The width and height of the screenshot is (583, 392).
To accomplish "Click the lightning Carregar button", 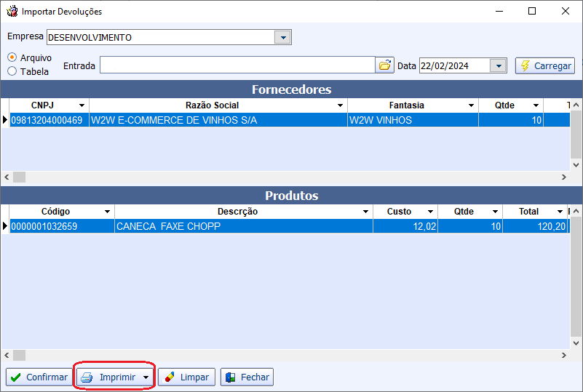I will [544, 65].
